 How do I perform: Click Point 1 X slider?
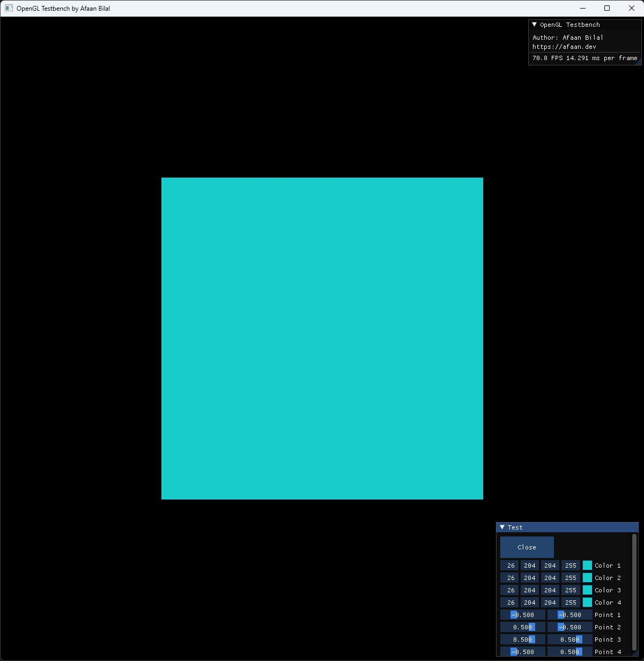[523, 615]
